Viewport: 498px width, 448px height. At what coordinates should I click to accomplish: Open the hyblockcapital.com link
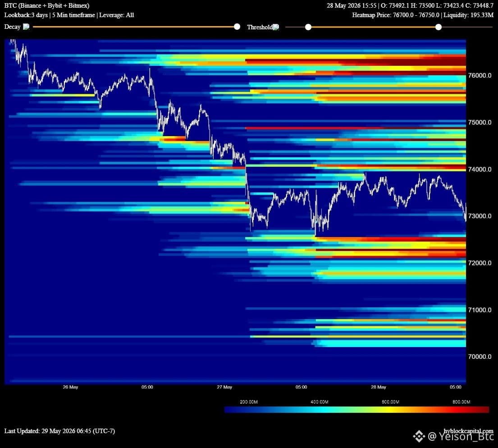[468, 431]
